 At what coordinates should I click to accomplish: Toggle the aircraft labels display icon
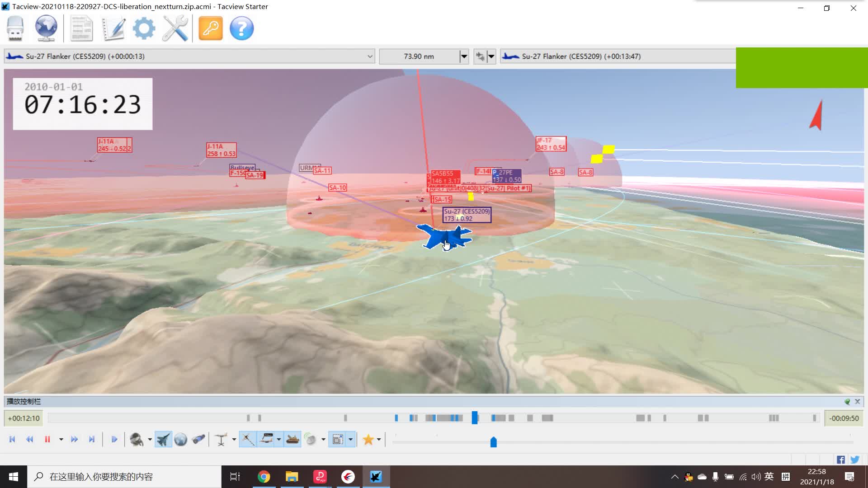tap(267, 439)
